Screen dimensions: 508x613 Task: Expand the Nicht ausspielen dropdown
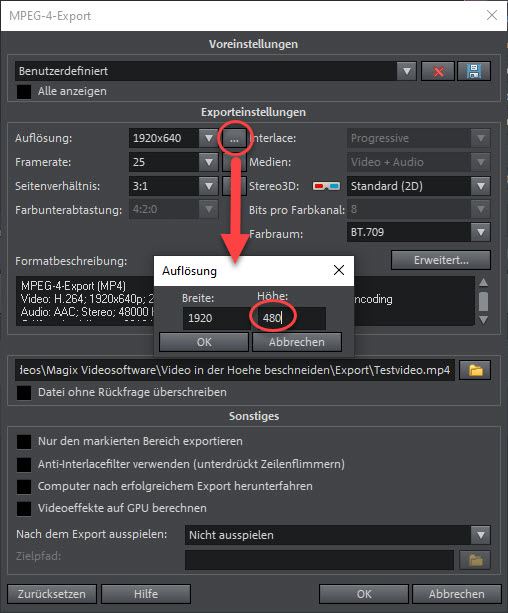(x=481, y=535)
